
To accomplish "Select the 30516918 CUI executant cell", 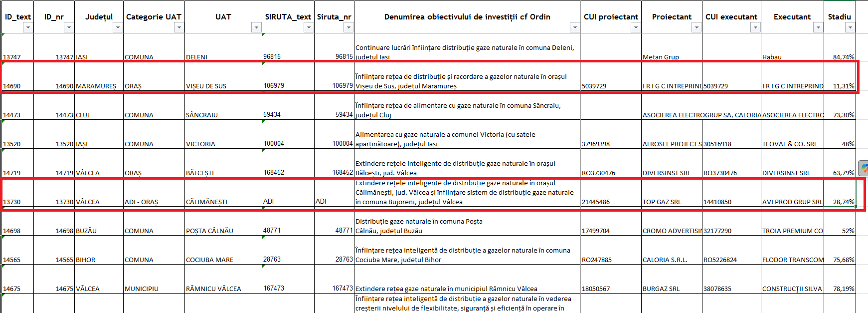I will coord(731,134).
